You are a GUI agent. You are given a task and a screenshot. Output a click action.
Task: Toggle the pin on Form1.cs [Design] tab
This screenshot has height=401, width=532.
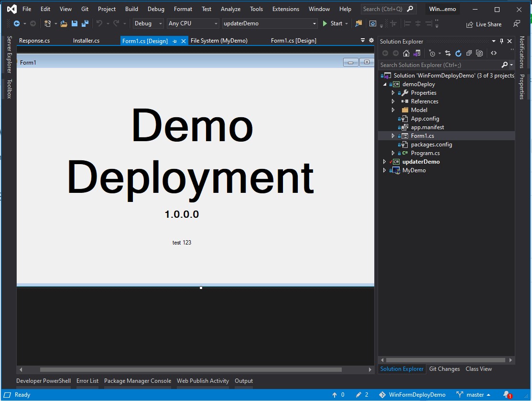click(174, 41)
